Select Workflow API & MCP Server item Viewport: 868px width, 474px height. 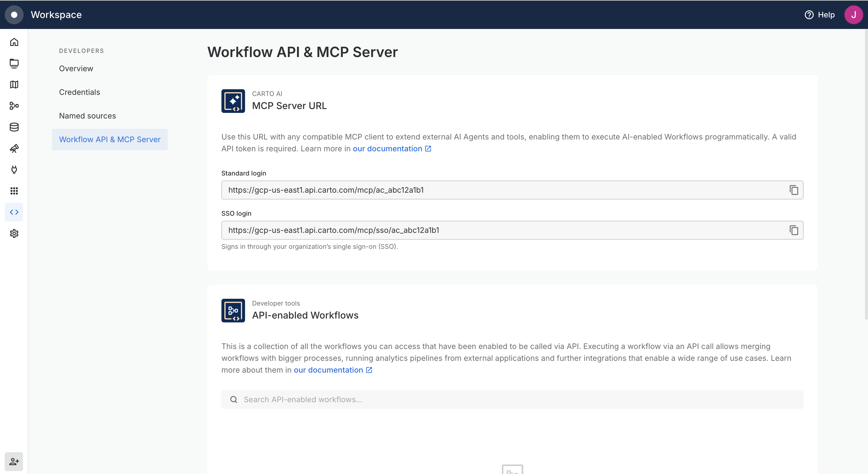coord(110,139)
